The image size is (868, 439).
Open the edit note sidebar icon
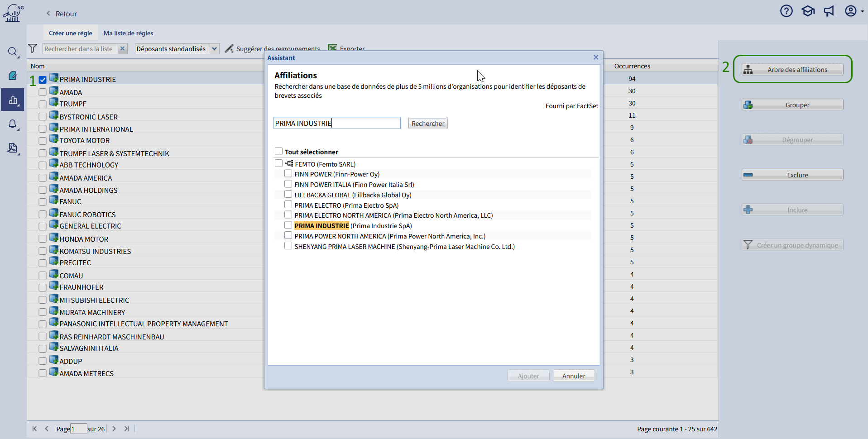pyautogui.click(x=13, y=76)
